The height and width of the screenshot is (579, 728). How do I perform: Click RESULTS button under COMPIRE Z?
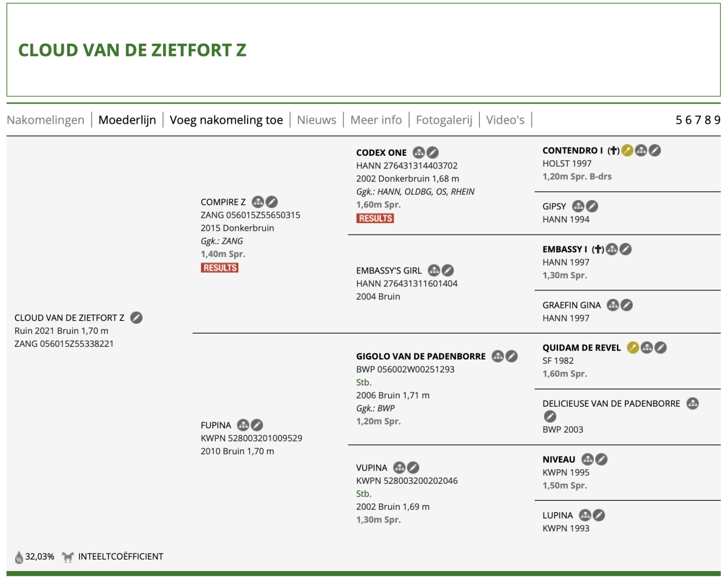tap(220, 267)
